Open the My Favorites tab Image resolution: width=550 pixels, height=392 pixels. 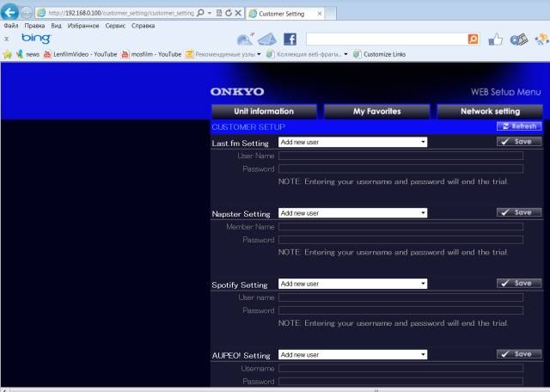(376, 111)
